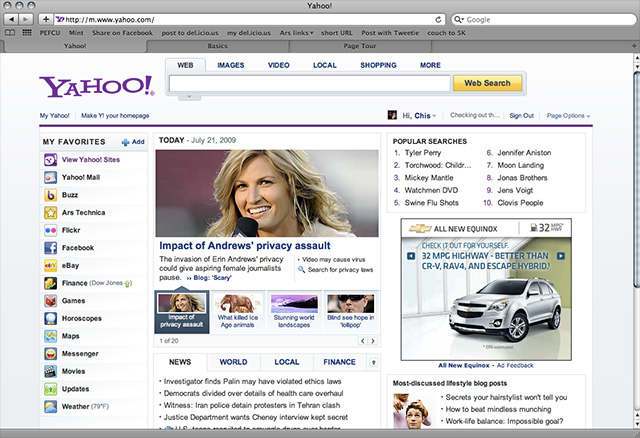Image resolution: width=640 pixels, height=438 pixels.
Task: Open the Google search engine dropdown magnifier
Action: tap(458, 19)
